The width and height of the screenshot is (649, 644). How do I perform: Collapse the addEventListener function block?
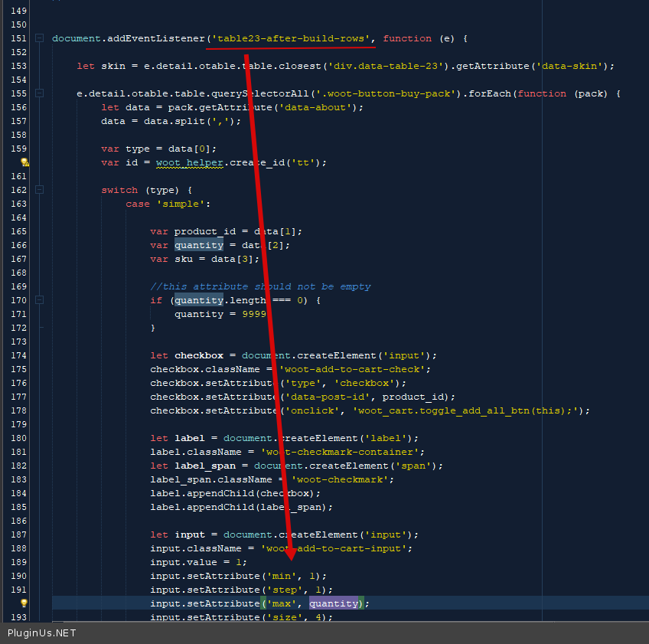(39, 38)
